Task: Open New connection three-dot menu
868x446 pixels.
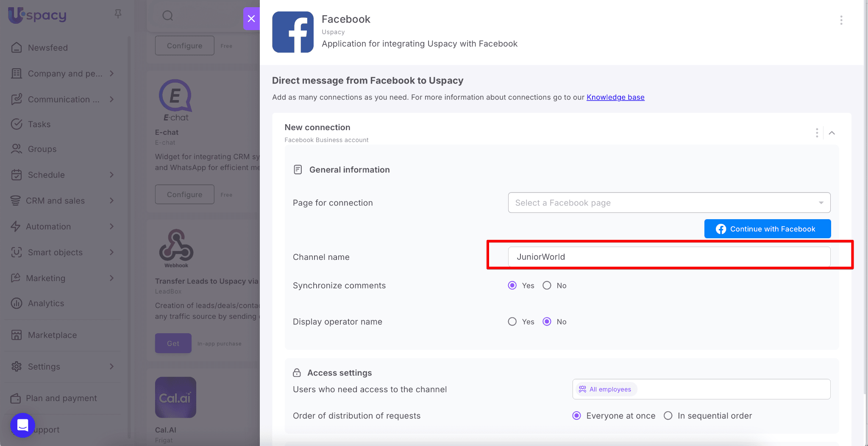Action: 817,133
